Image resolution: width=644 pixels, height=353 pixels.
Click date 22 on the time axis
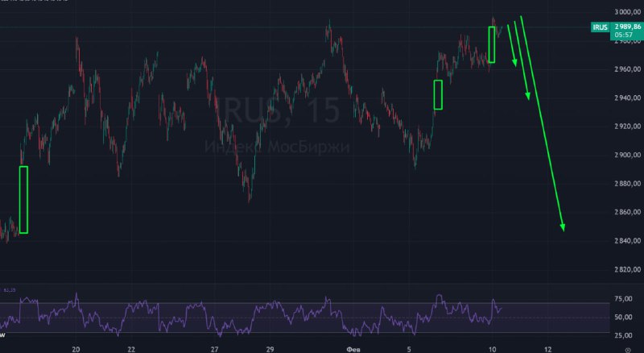click(131, 350)
